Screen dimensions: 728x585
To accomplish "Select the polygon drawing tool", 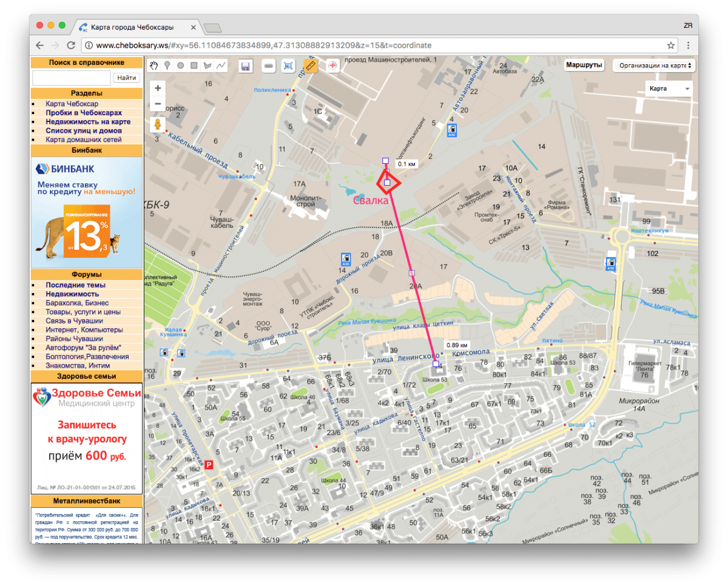I will pos(207,66).
